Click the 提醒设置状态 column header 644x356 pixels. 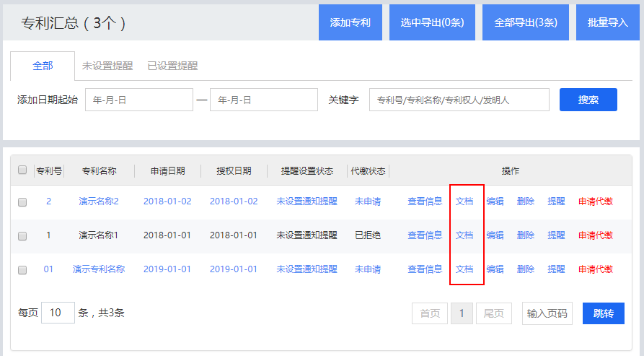coord(306,170)
